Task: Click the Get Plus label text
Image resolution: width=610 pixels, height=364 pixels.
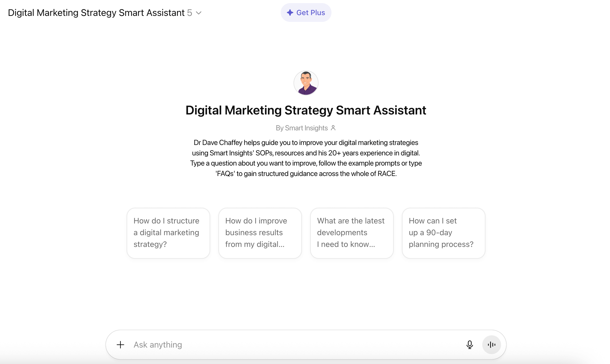Action: click(310, 13)
